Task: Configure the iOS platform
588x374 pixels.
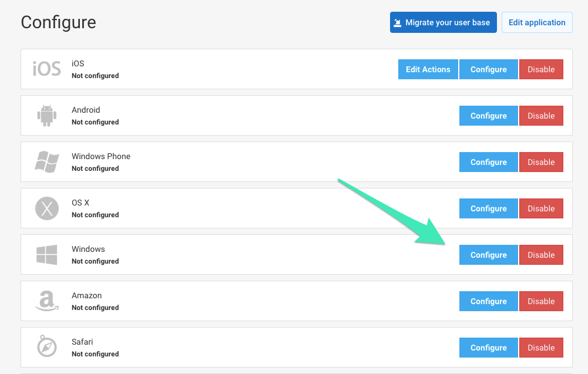Action: [489, 69]
